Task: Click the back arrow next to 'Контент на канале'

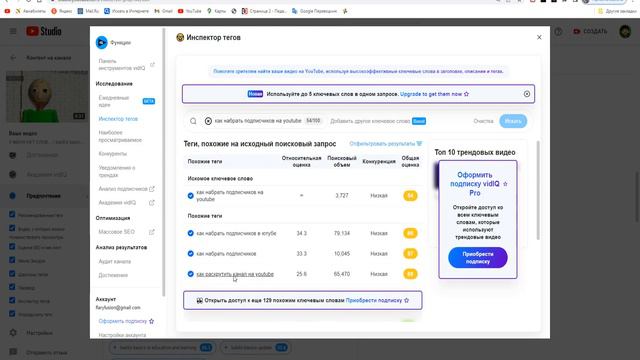Action: (13, 58)
